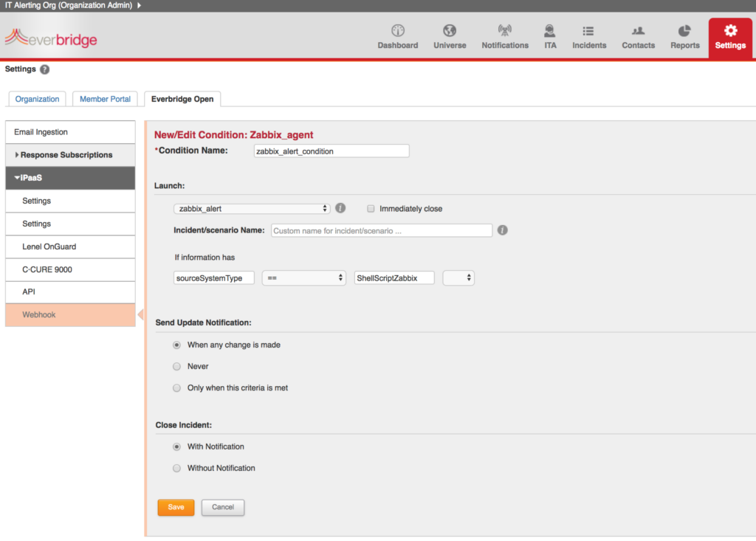Click the sourceSystemType field
756x541 pixels.
(x=213, y=278)
